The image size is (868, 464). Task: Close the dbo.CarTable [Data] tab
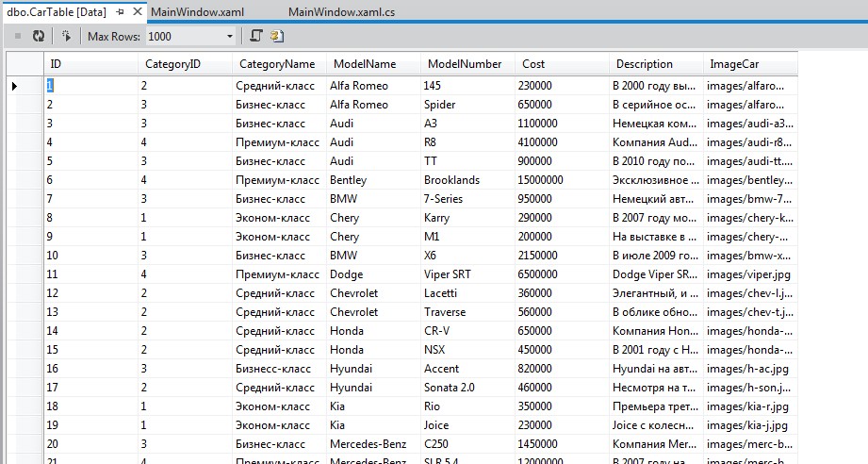click(138, 11)
